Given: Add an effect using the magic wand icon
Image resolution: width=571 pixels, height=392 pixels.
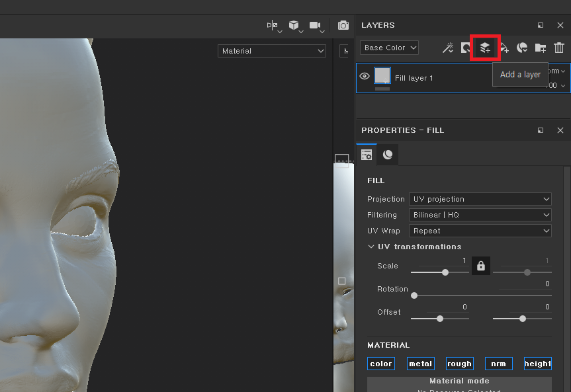Looking at the screenshot, I should click(x=448, y=47).
